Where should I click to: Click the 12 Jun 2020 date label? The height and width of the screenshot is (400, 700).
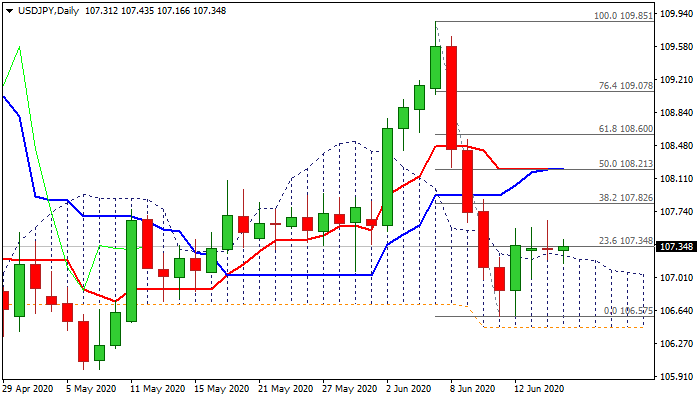click(540, 388)
